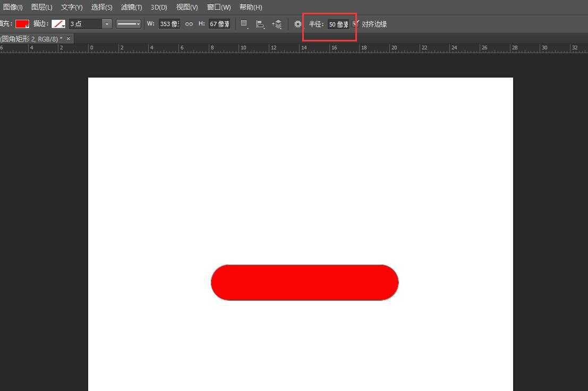Open the 帮助 menu
The height and width of the screenshot is (391, 588).
(251, 7)
